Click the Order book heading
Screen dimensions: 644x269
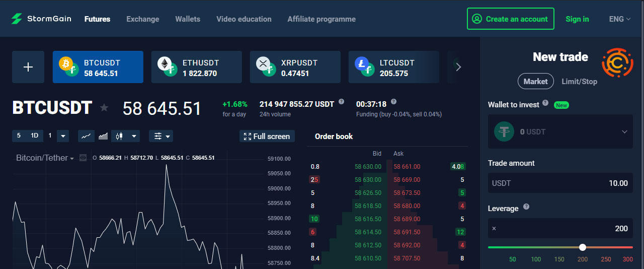[334, 137]
